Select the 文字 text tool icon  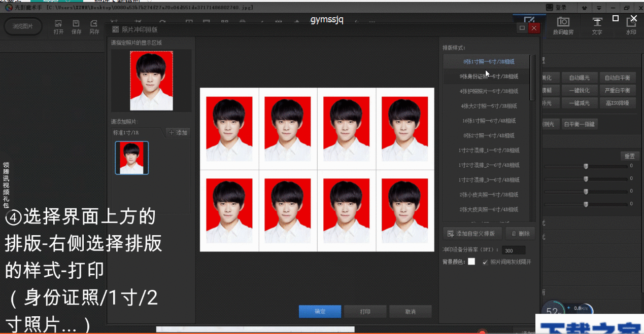[597, 26]
